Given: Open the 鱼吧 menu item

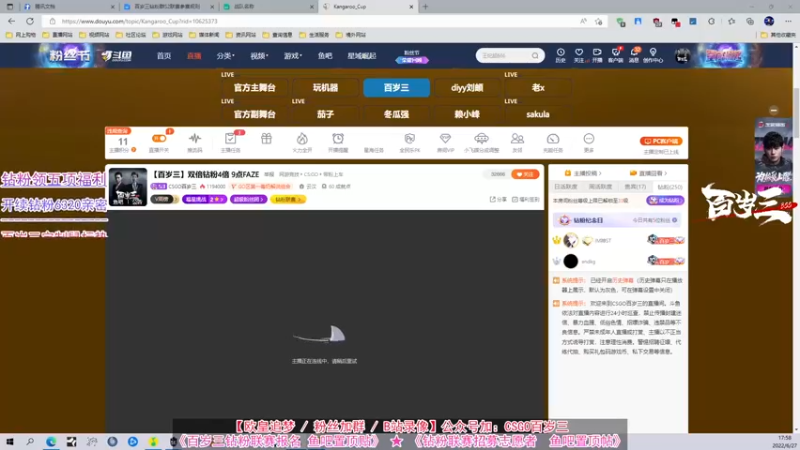Looking at the screenshot, I should (325, 56).
